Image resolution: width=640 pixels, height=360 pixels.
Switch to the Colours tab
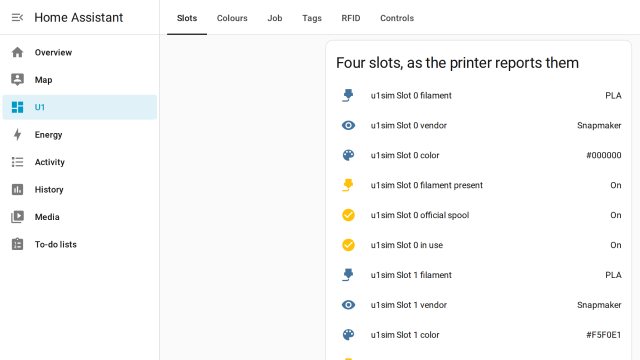tap(232, 18)
